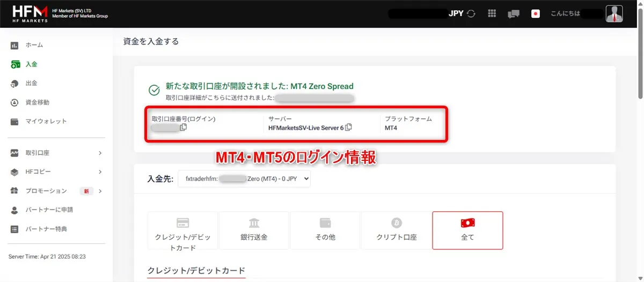Refresh the JPY balance with the sync icon
This screenshot has height=282, width=644.
coord(471,14)
